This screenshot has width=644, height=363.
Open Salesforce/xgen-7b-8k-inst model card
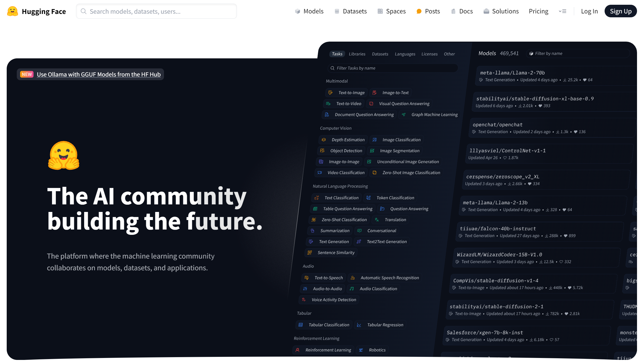click(x=527, y=336)
